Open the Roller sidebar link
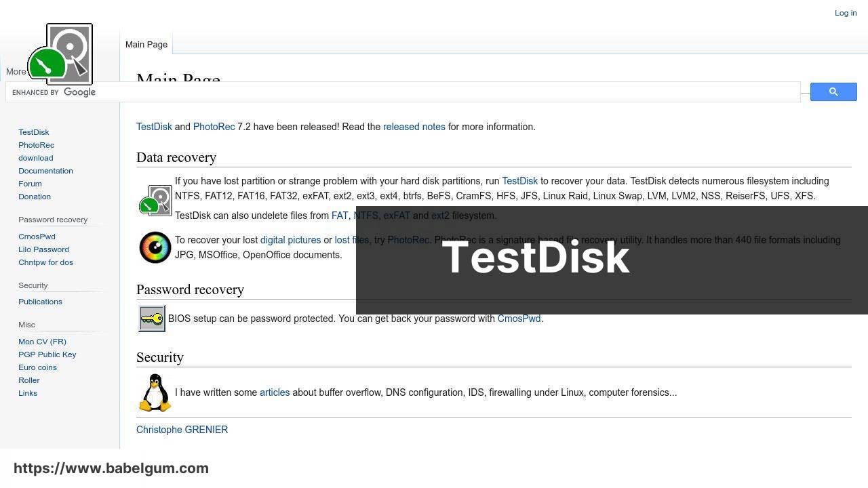This screenshot has height=488, width=868. [x=29, y=380]
